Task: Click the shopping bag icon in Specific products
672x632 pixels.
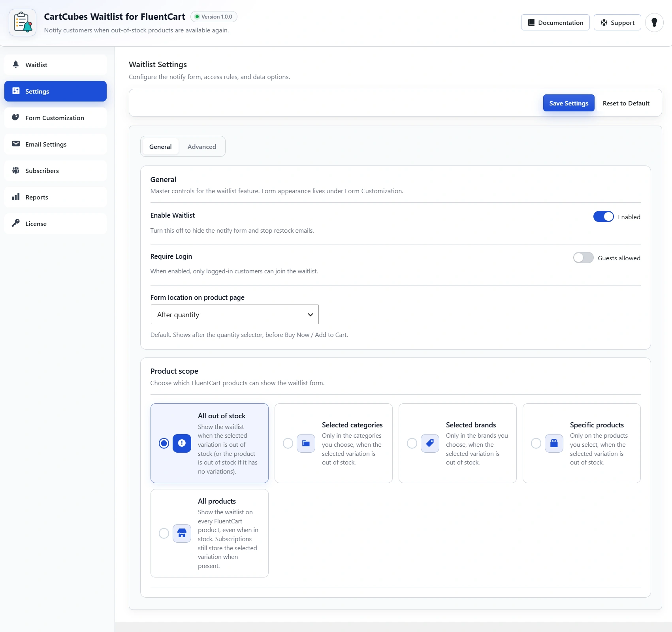Action: (554, 443)
